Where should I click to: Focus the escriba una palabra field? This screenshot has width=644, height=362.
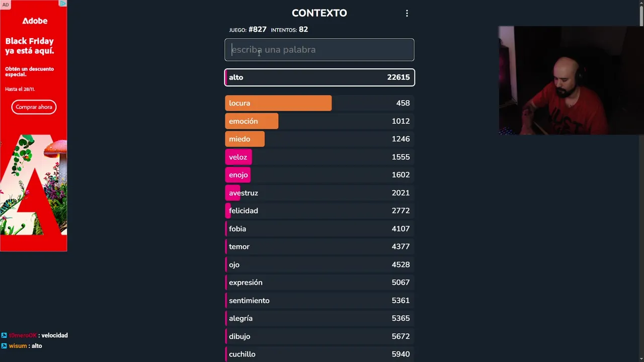click(x=319, y=50)
